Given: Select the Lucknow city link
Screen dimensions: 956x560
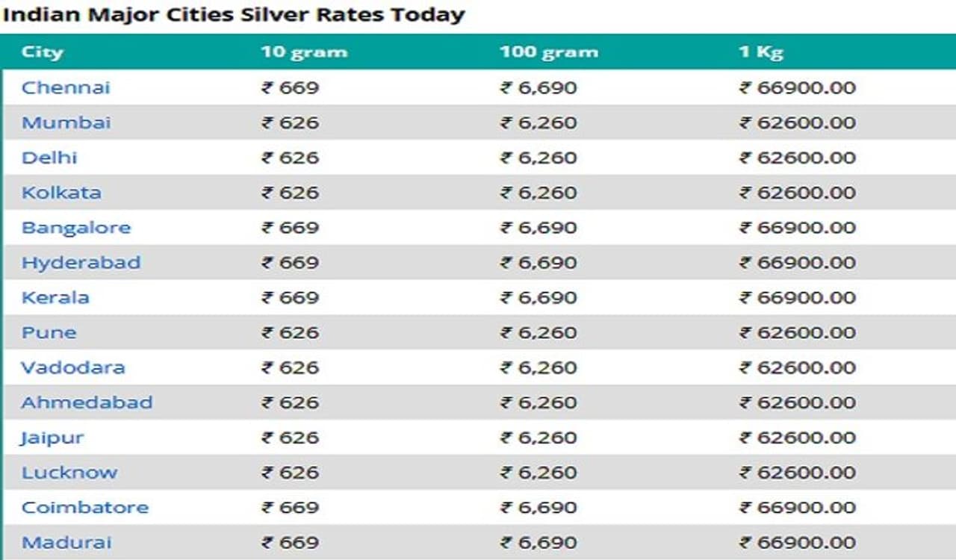Looking at the screenshot, I should [69, 473].
